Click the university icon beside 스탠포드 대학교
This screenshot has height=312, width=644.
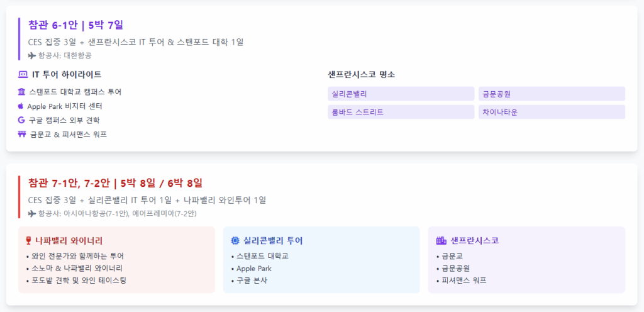22,92
